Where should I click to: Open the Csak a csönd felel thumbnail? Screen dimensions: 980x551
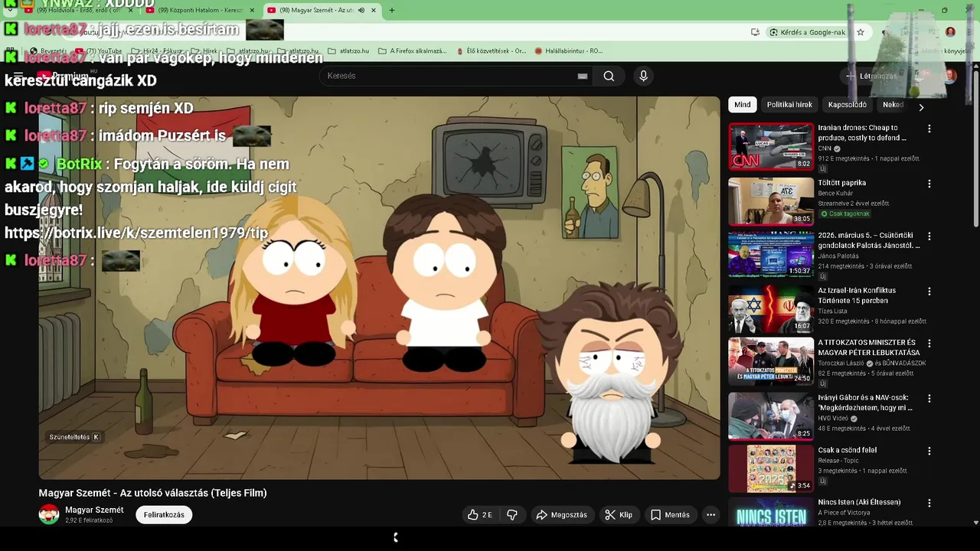[771, 468]
